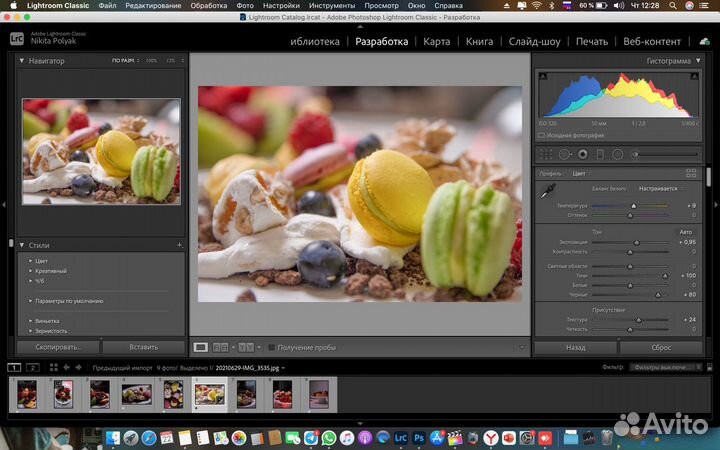Open the Файл menu
The width and height of the screenshot is (720, 450).
click(x=107, y=6)
